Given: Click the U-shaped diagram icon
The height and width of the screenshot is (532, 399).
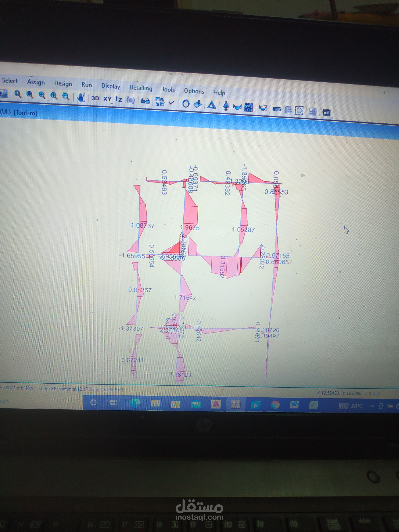Looking at the screenshot, I should click(237, 107).
